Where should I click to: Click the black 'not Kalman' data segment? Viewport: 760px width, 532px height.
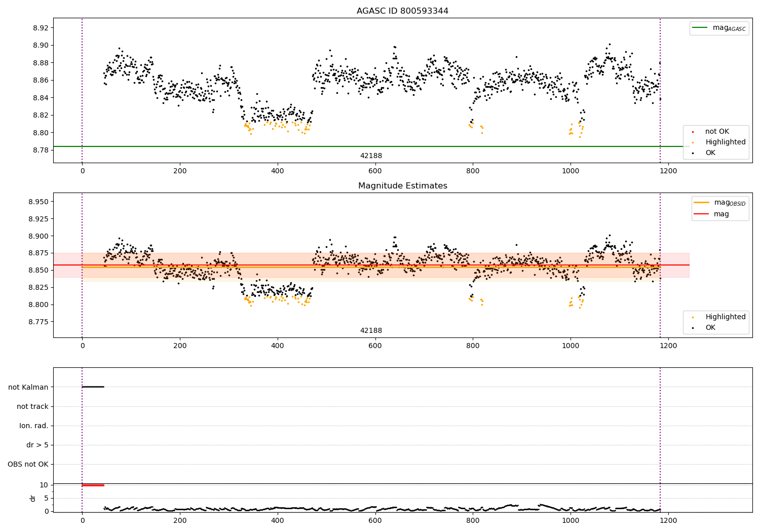click(93, 387)
